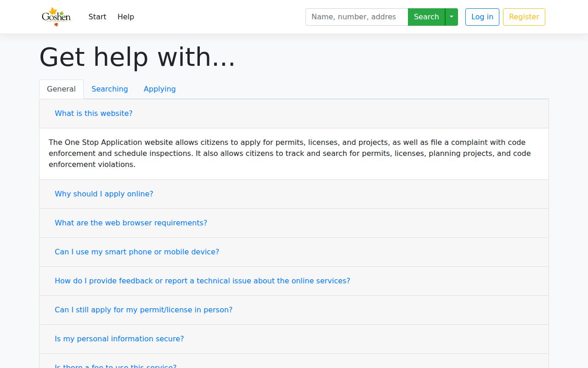This screenshot has width=588, height=368.
Task: Click the green Search button
Action: point(426,17)
